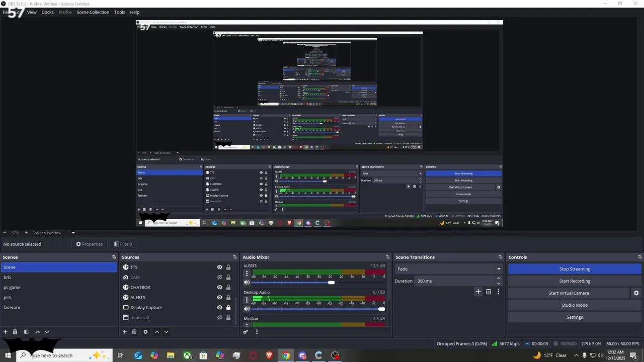Mute the ALERTS audio channel

click(x=247, y=283)
